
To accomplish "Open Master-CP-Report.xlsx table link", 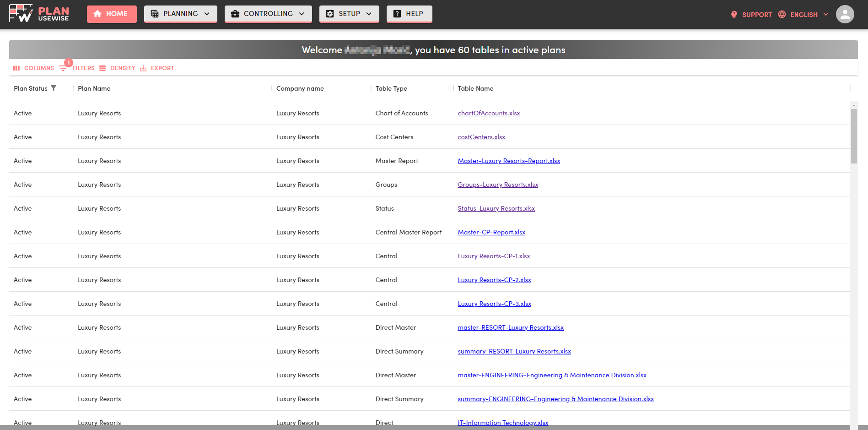I will pyautogui.click(x=491, y=232).
